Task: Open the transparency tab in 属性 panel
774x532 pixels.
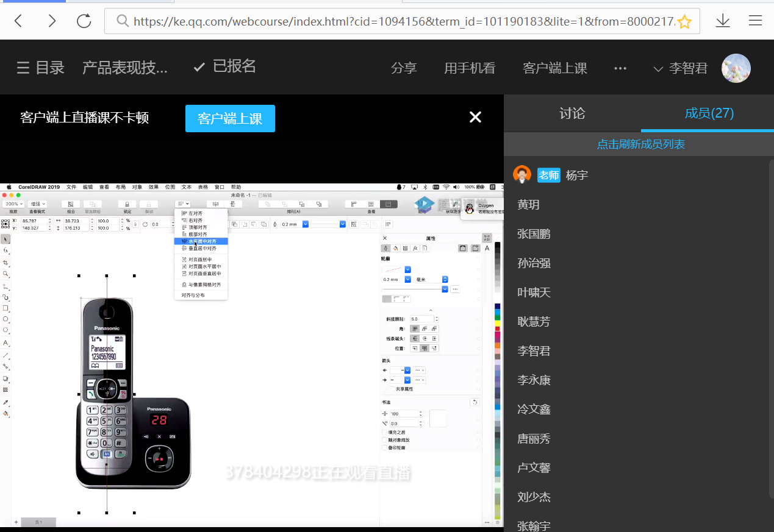Action: 405,248
